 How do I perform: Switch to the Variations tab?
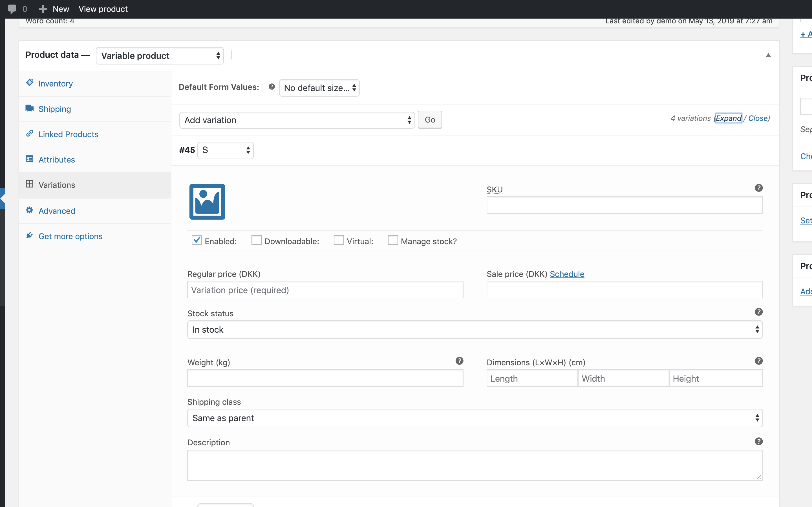pos(57,184)
